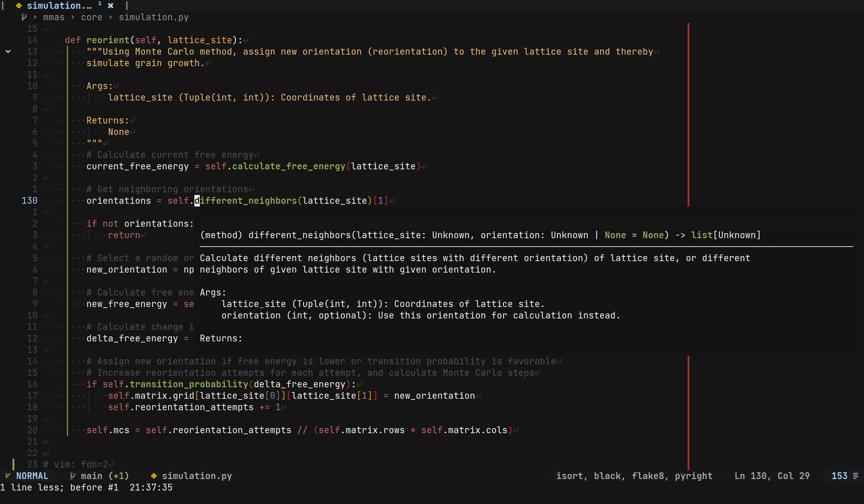Click current line number 130 in gutter
This screenshot has height=504, width=864.
coord(29,201)
